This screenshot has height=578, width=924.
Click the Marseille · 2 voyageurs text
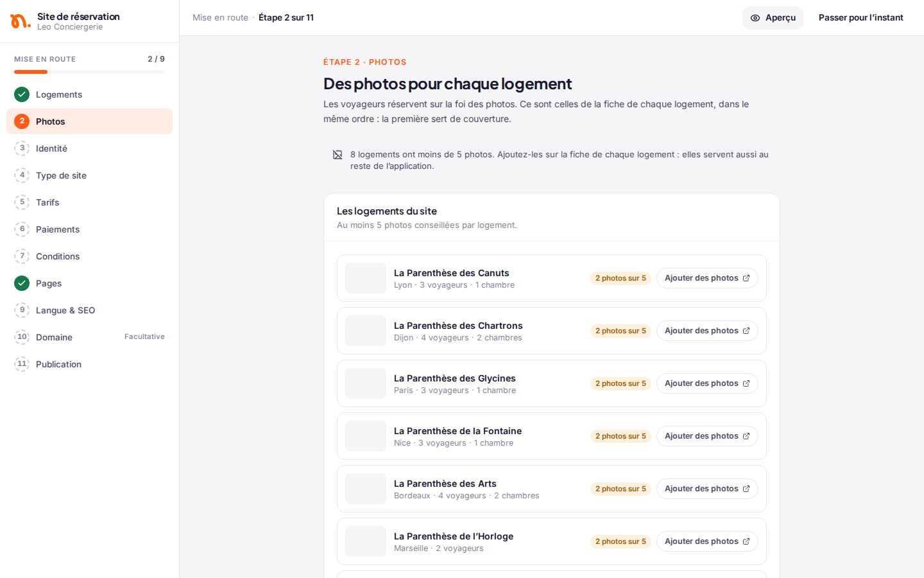(x=439, y=548)
